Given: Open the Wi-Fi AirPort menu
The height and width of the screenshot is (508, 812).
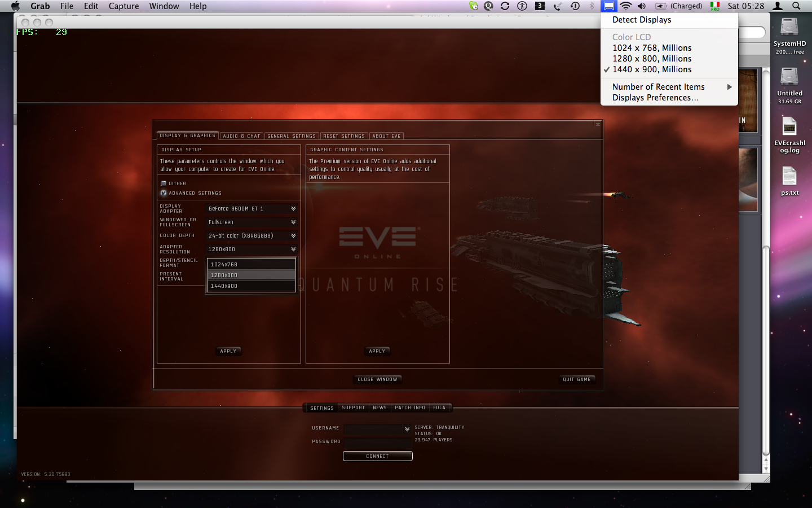Looking at the screenshot, I should [x=626, y=6].
